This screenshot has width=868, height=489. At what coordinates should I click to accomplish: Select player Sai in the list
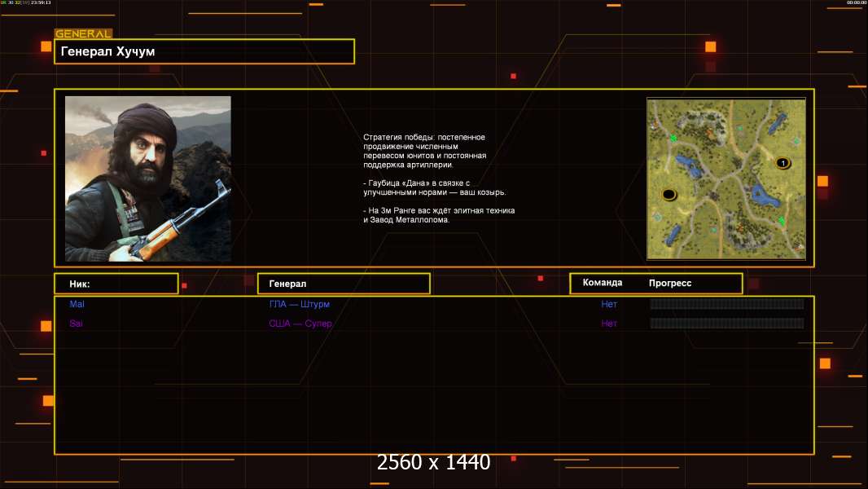pos(76,324)
